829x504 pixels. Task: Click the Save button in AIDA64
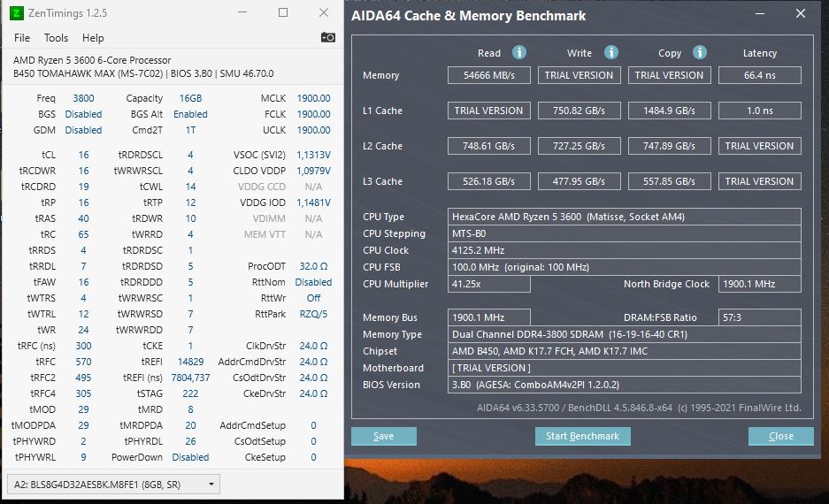[384, 437]
